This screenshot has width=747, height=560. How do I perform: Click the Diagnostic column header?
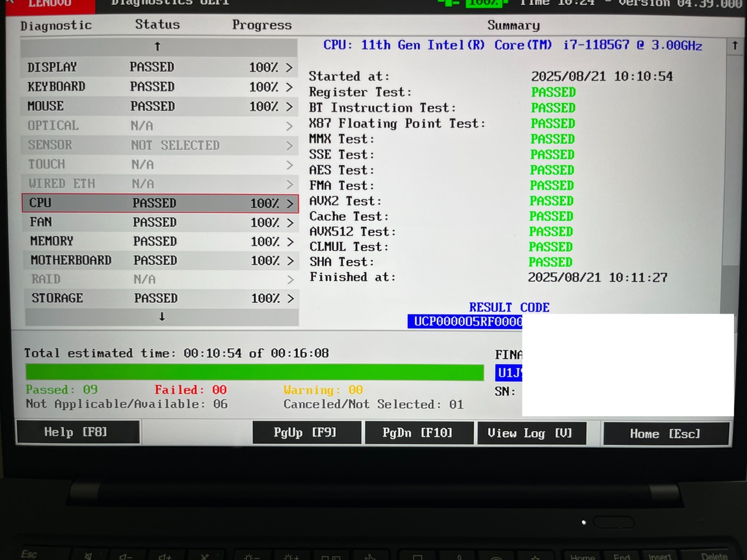(x=56, y=26)
